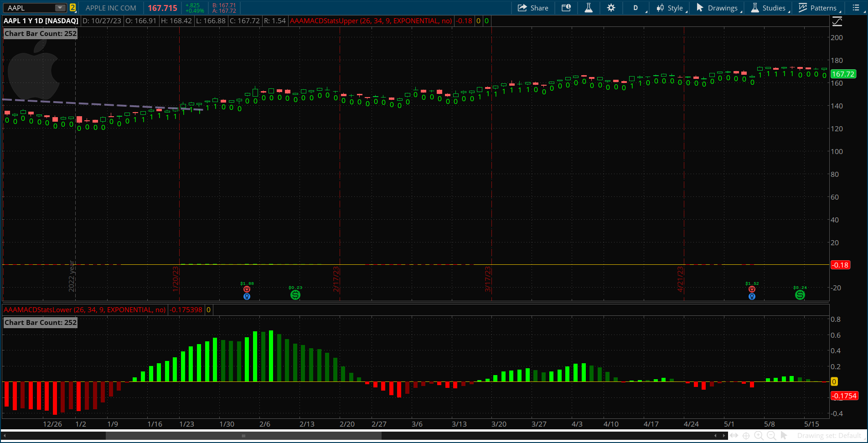The width and height of the screenshot is (868, 443).
Task: Click the -0.175398 lower study value
Action: [186, 310]
